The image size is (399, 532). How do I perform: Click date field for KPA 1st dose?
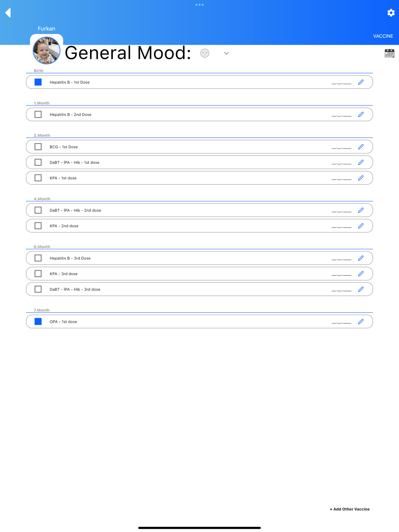click(x=341, y=178)
